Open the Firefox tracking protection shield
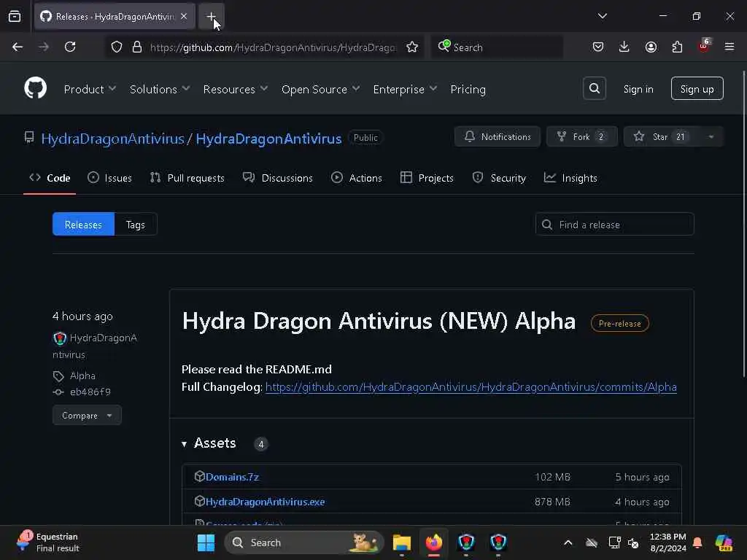The height and width of the screenshot is (560, 747). pos(117,47)
